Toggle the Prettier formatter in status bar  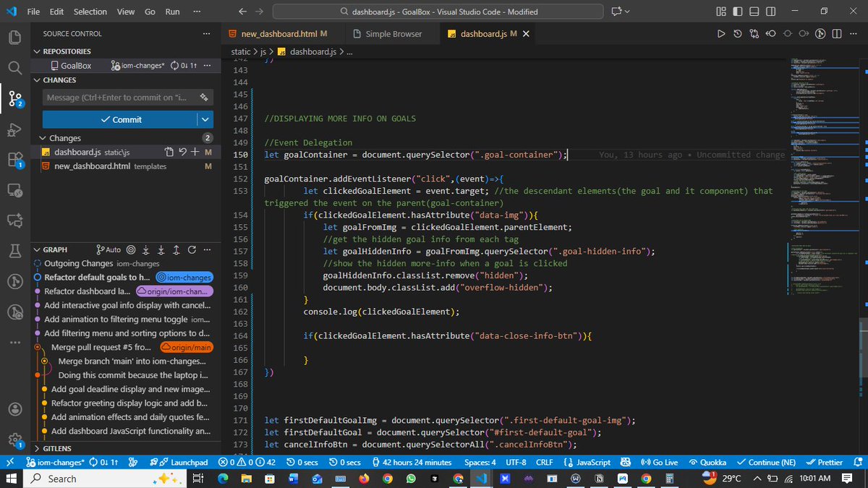coord(825,462)
